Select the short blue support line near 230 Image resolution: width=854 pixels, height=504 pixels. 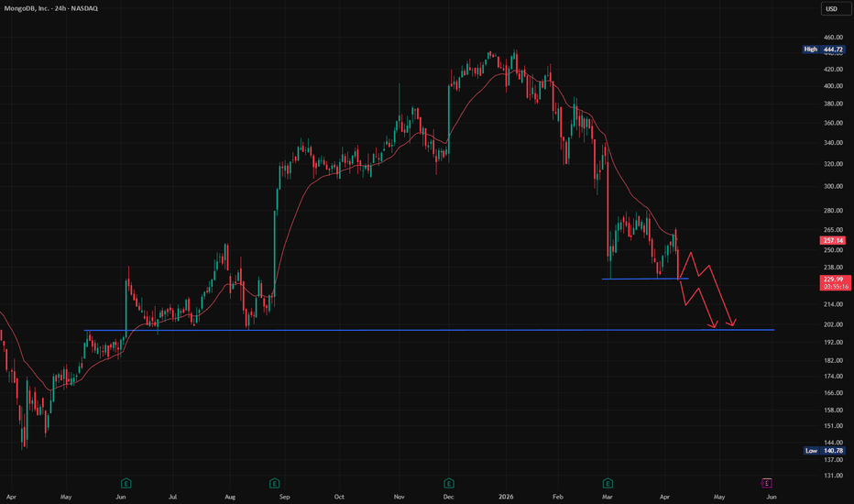click(645, 279)
